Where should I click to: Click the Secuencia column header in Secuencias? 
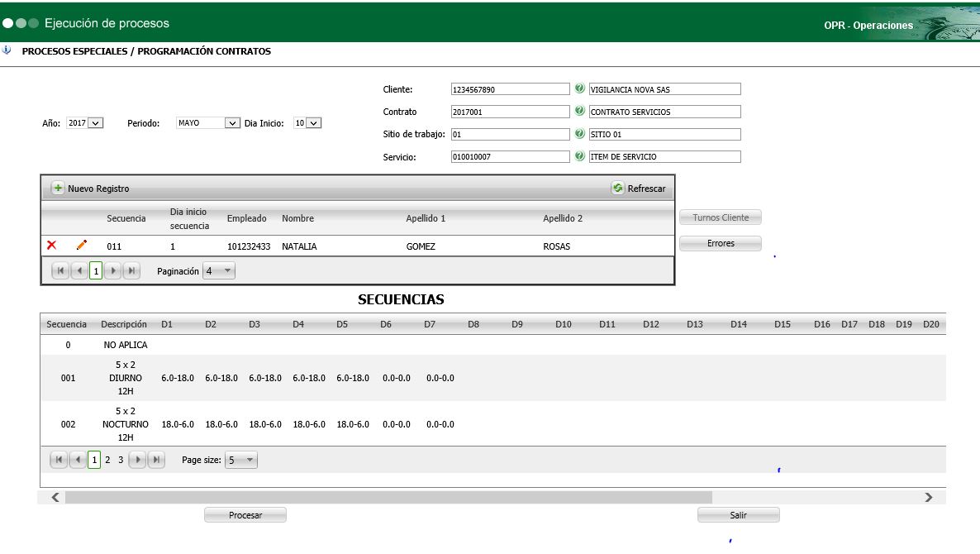pos(66,324)
